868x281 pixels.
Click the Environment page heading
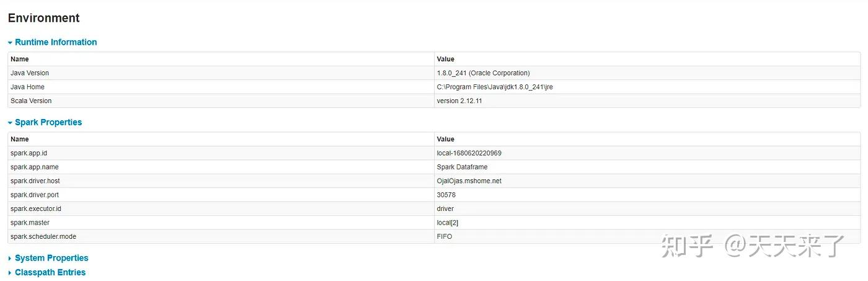coord(43,18)
